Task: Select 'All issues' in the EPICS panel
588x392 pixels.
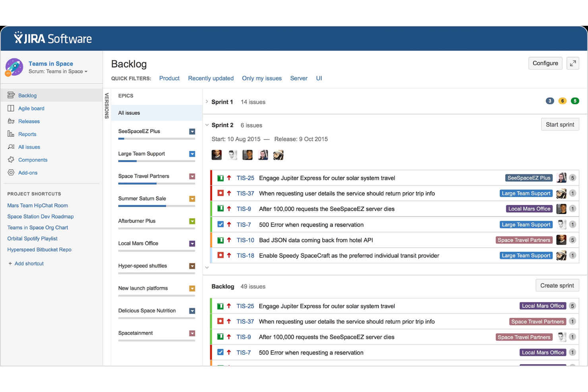Action: pyautogui.click(x=129, y=113)
